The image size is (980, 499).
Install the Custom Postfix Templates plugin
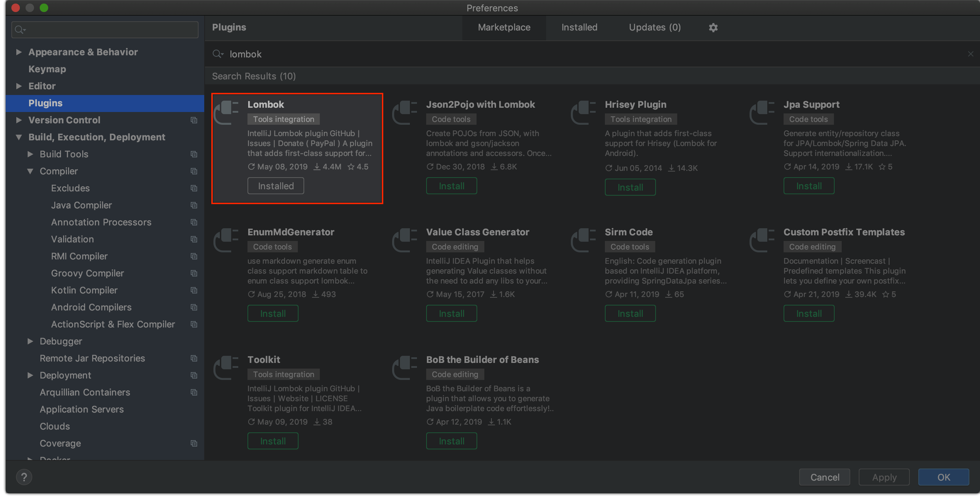(x=809, y=313)
